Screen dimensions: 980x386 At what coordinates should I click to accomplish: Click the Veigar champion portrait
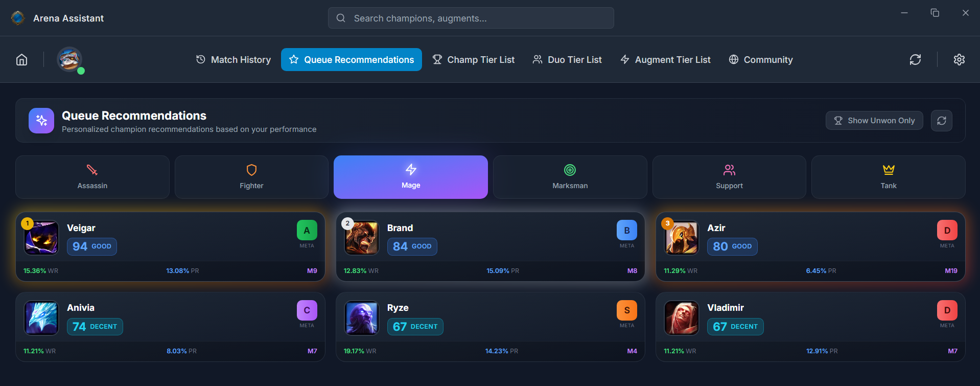click(x=41, y=238)
